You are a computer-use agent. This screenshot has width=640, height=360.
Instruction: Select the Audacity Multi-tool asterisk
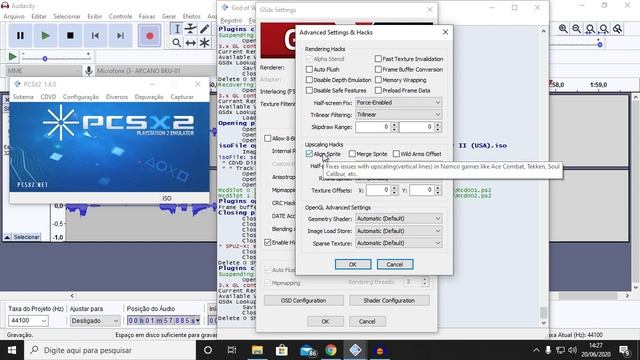tap(204, 42)
